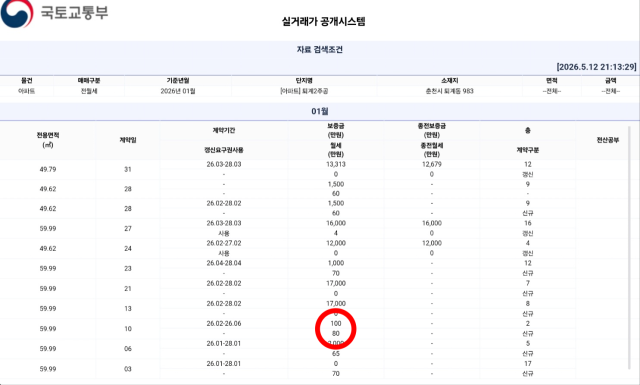The image size is (640, 385).
Task: Click the contract period 26.02-27.02
Action: [224, 243]
